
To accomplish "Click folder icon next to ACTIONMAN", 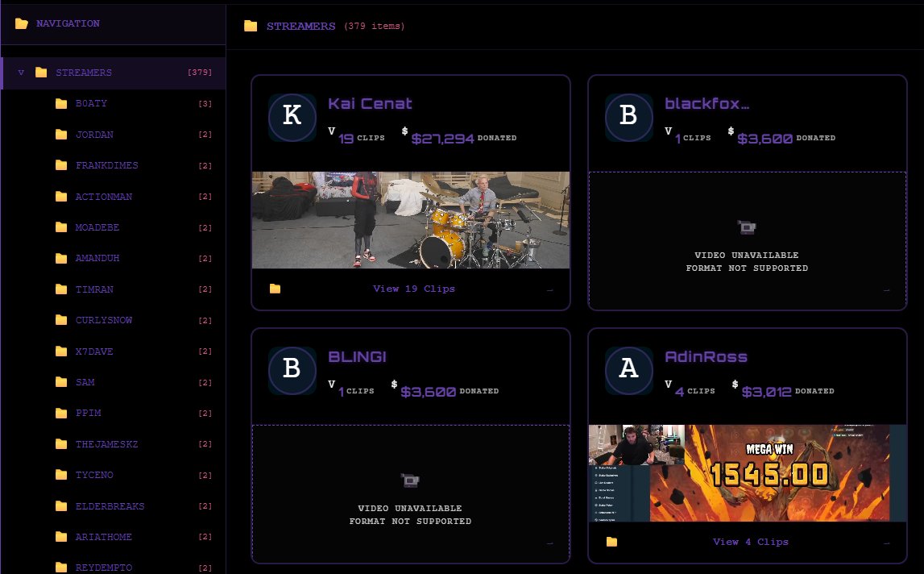I will pos(61,197).
